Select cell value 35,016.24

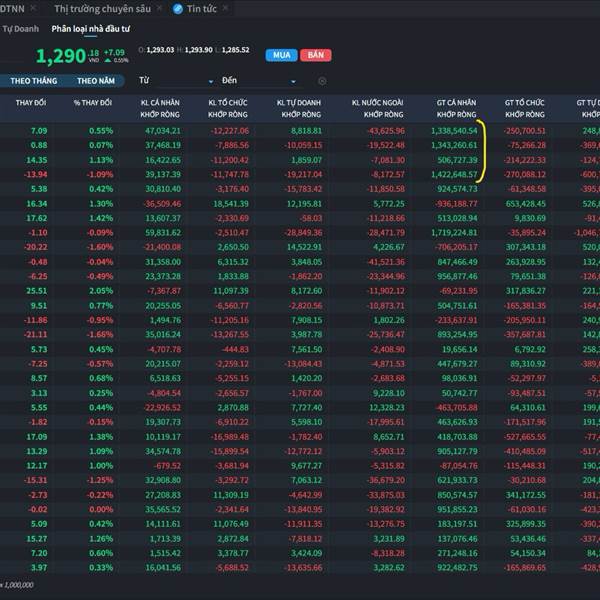tap(163, 334)
